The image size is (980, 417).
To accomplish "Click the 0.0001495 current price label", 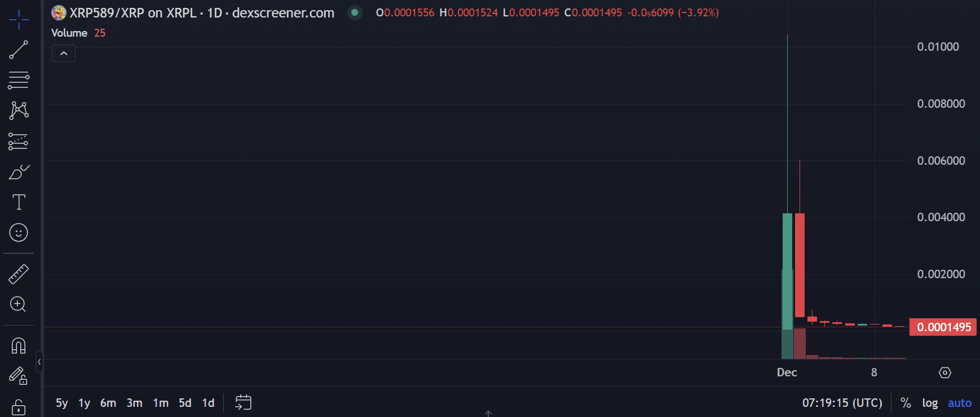I will (x=943, y=327).
